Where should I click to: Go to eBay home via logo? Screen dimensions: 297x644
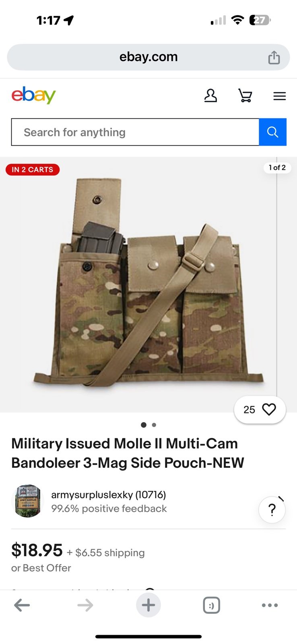(x=33, y=95)
